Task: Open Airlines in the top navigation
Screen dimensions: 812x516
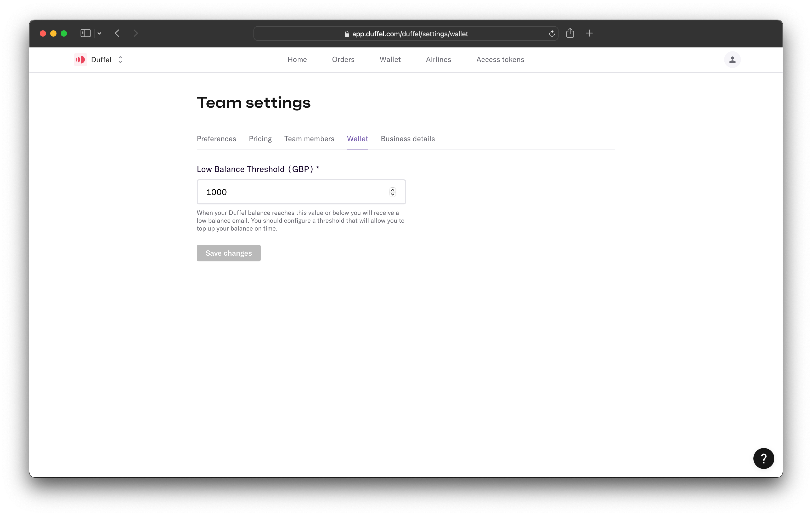Action: [438, 59]
